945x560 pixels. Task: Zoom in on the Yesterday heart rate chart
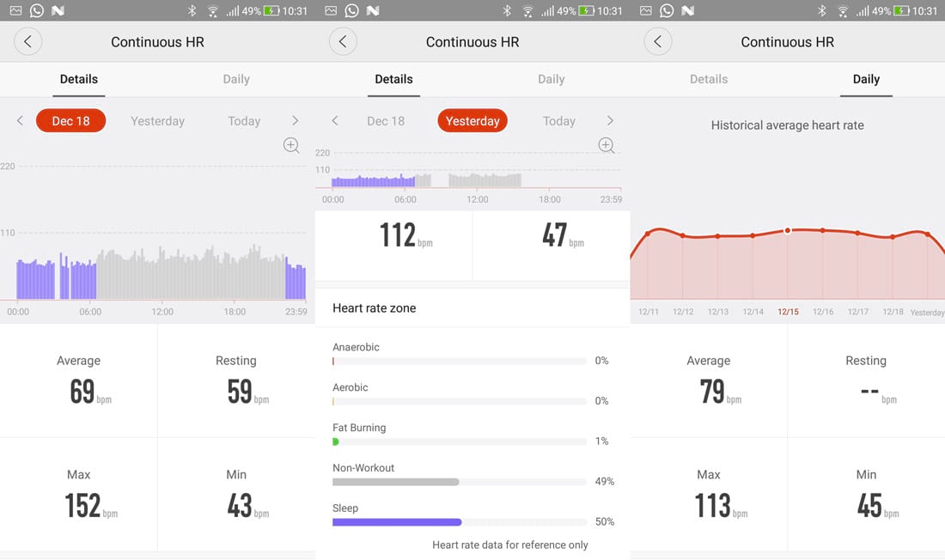pos(607,145)
